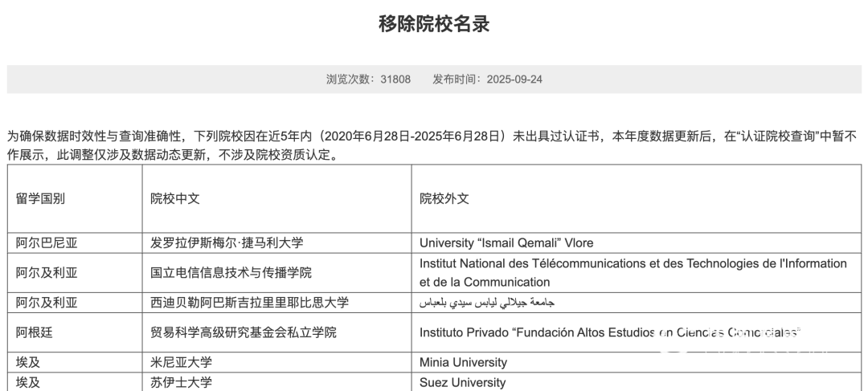
Task: Click the 贸易科学高级研究基金会私立学院 cell
Action: pos(244,332)
